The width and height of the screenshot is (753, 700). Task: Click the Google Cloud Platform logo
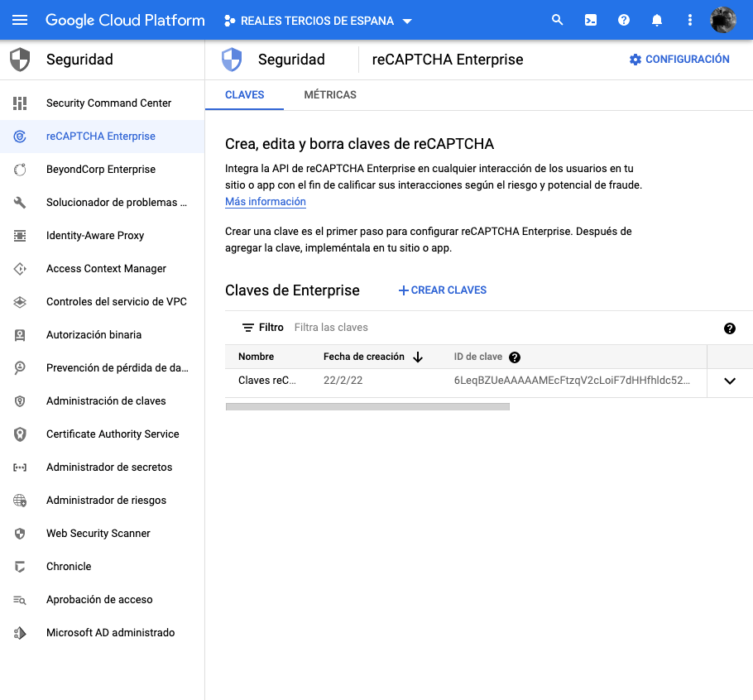click(125, 20)
